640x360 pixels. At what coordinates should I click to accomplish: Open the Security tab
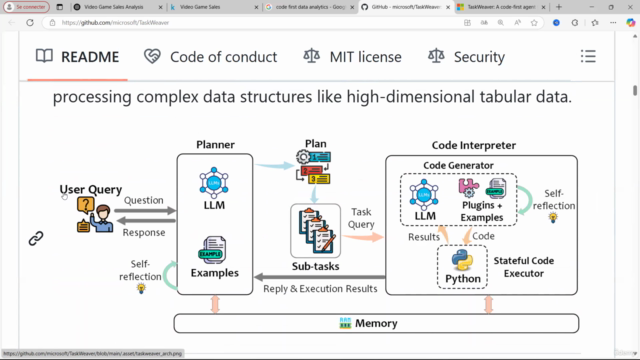(x=467, y=57)
